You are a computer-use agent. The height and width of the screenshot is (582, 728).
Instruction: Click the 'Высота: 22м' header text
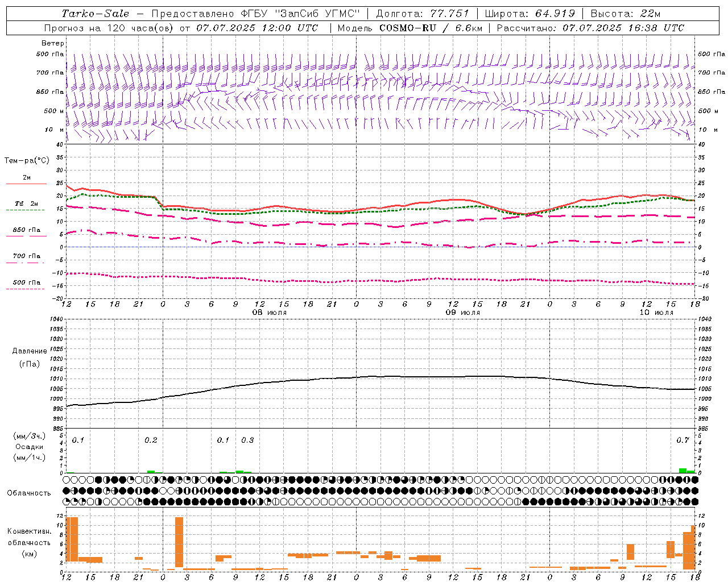coord(626,14)
